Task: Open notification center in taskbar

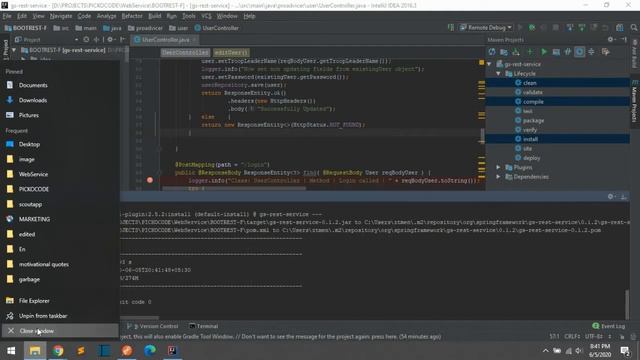Action: (625, 351)
